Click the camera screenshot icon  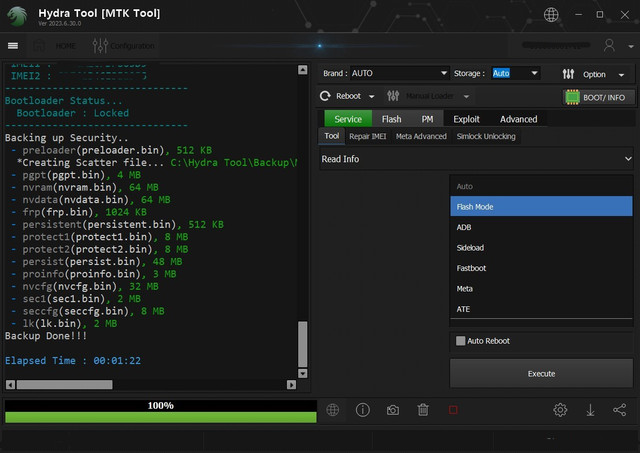[393, 410]
